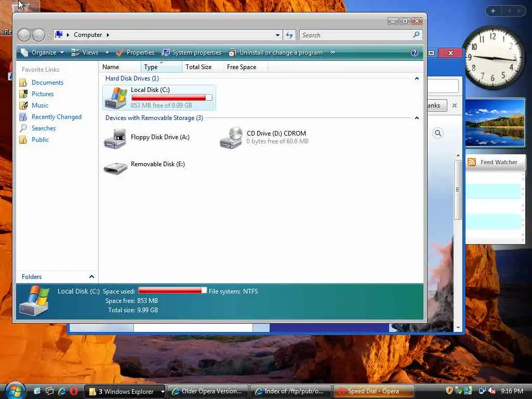This screenshot has width=532, height=399.
Task: Click the background window's scroll down arrow
Action: (x=458, y=327)
